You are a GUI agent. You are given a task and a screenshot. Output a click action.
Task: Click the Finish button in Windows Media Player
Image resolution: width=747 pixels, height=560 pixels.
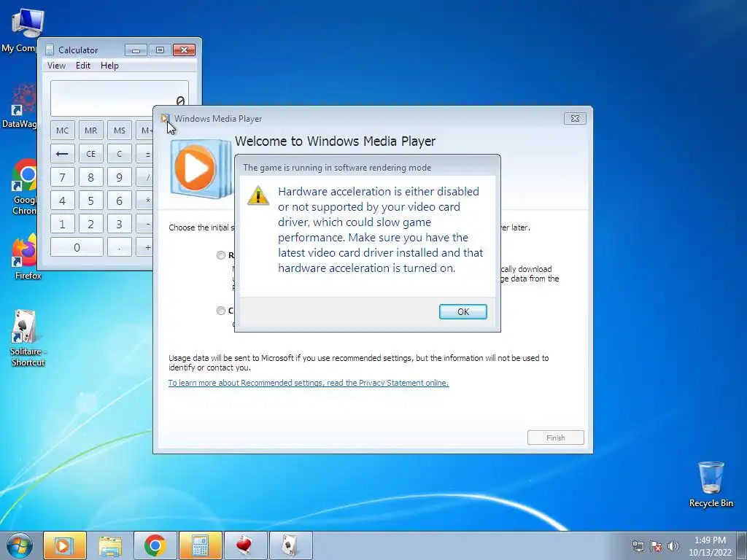coord(555,437)
